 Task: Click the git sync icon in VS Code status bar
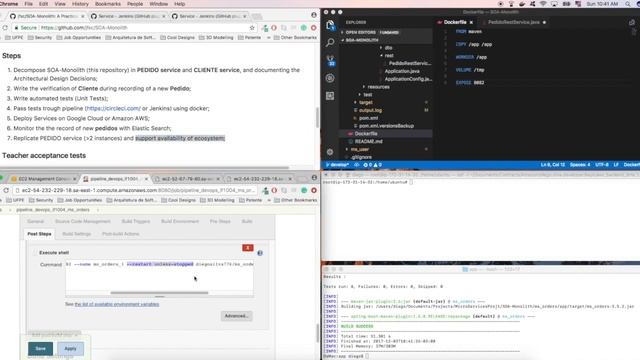coord(356,165)
